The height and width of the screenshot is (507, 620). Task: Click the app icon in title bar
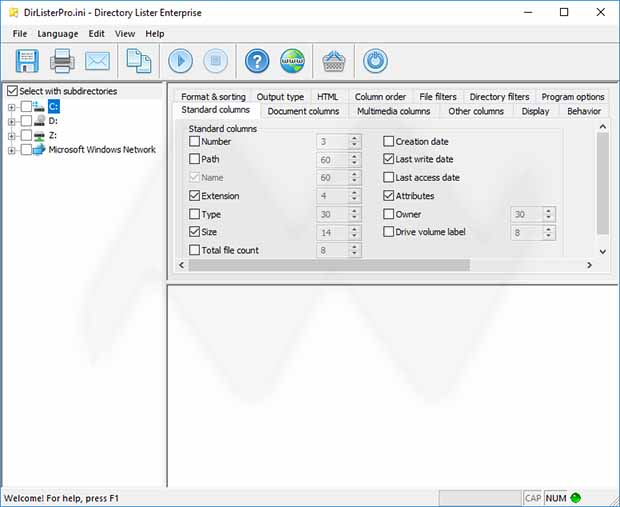(13, 13)
